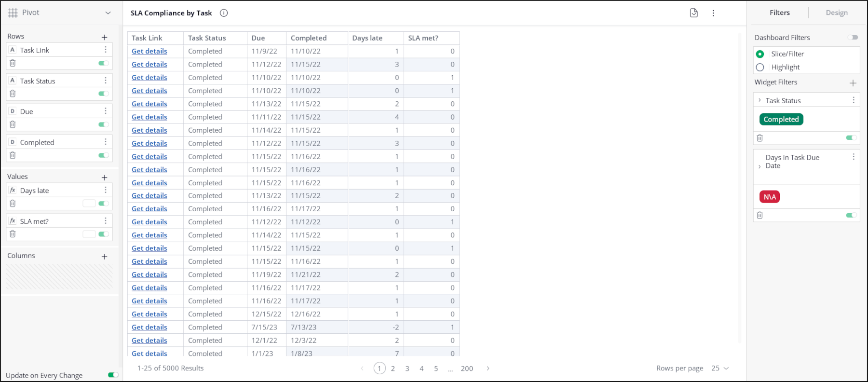Select the Highlight radio option

pos(760,67)
